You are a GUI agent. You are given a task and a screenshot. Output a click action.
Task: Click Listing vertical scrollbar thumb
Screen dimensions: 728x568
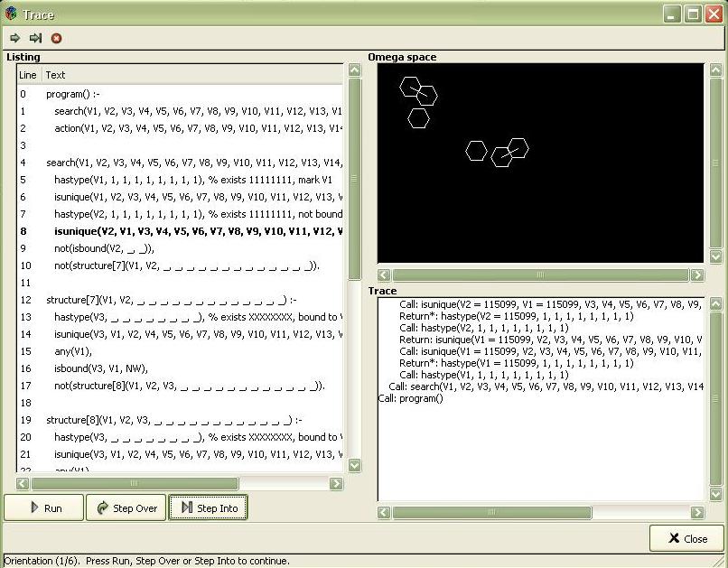tap(355, 179)
